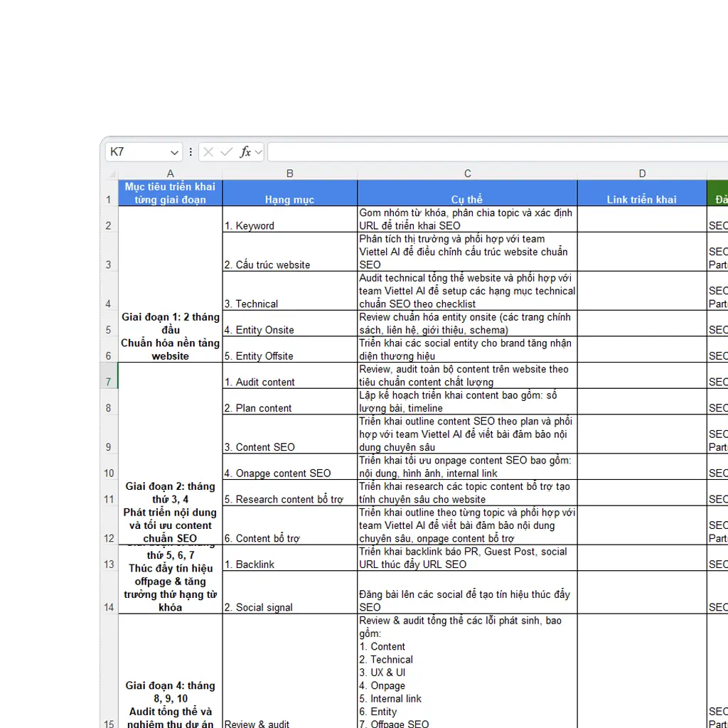Click the Select All corner triangle
Screen dimensions: 728x728
pyautogui.click(x=112, y=173)
